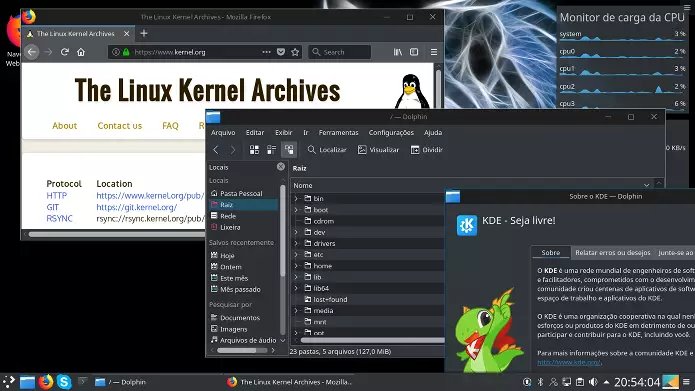Open the git.kernel.org link
The height and width of the screenshot is (391, 695).
(137, 207)
